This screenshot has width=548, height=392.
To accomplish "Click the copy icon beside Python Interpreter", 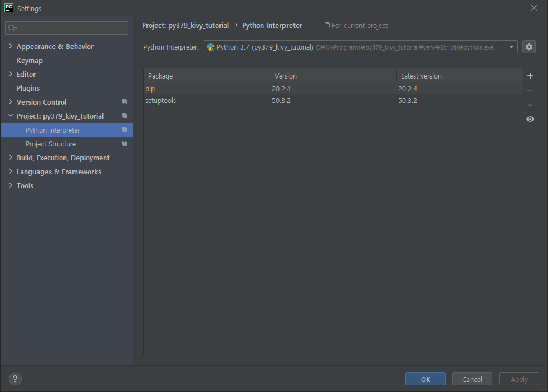I will (124, 130).
